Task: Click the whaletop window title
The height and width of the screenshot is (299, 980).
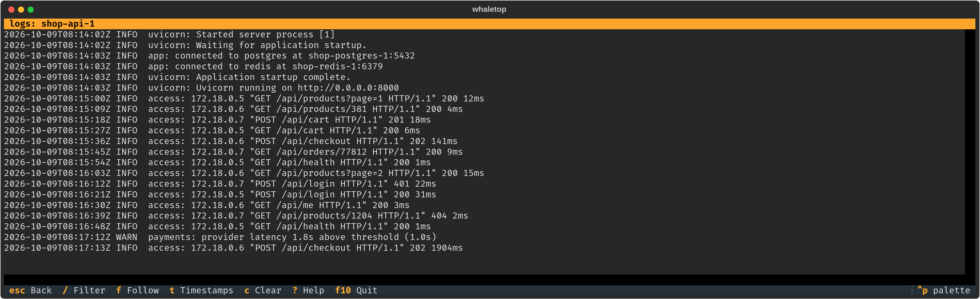Action: tap(489, 9)
